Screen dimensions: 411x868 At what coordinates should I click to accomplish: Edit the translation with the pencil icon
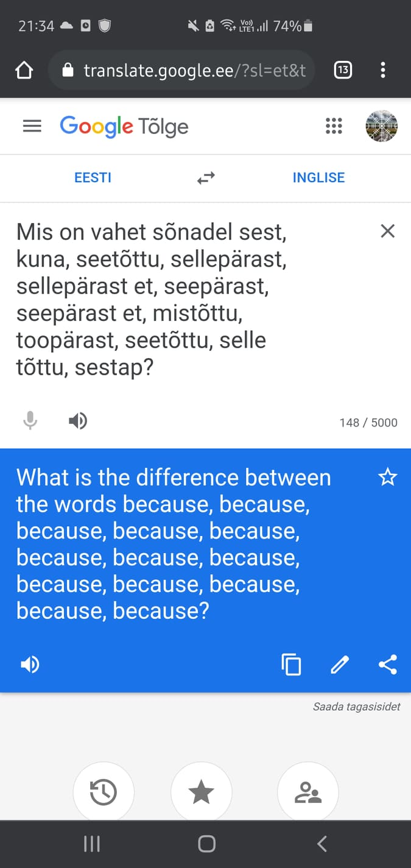point(340,665)
